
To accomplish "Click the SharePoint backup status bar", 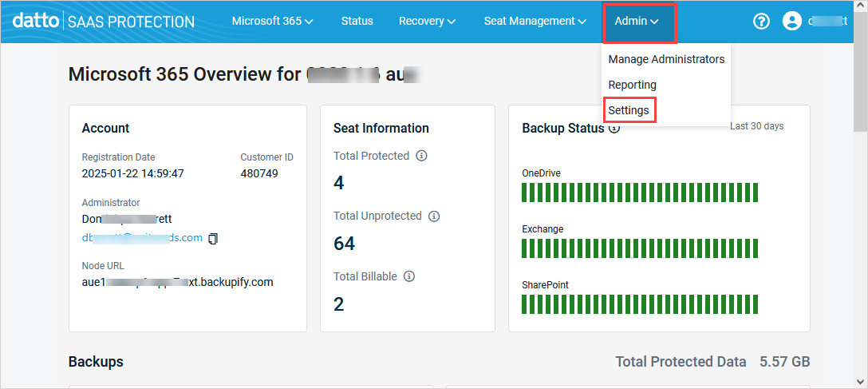I will point(640,304).
